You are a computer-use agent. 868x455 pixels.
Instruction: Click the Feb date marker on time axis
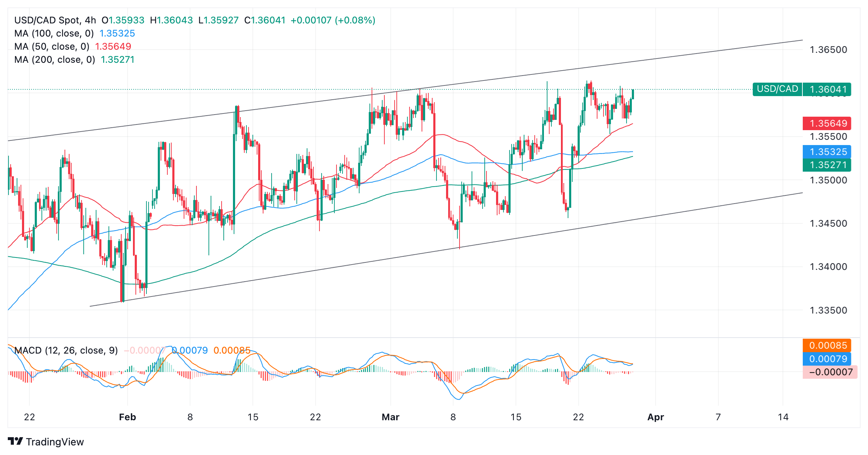(127, 417)
